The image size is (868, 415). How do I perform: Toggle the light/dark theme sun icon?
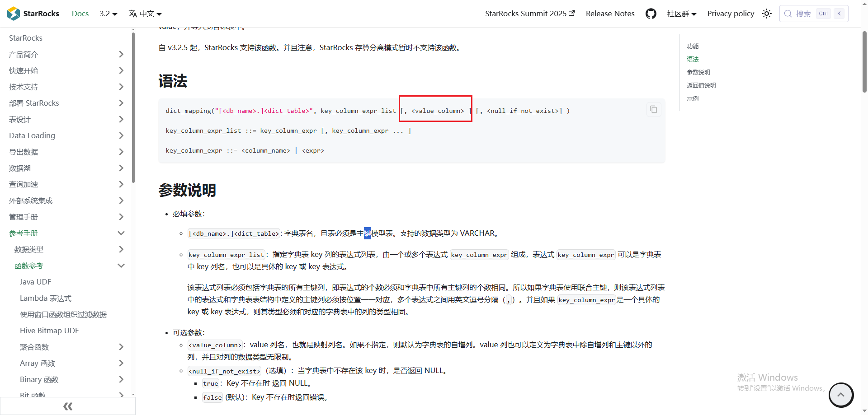click(x=767, y=14)
